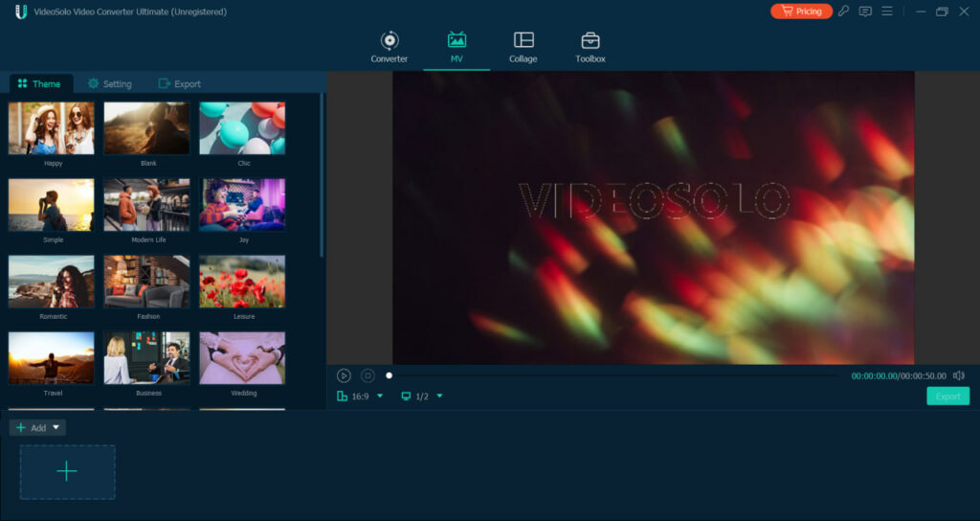Mute the preview volume icon
This screenshot has width=980, height=521.
(x=959, y=375)
